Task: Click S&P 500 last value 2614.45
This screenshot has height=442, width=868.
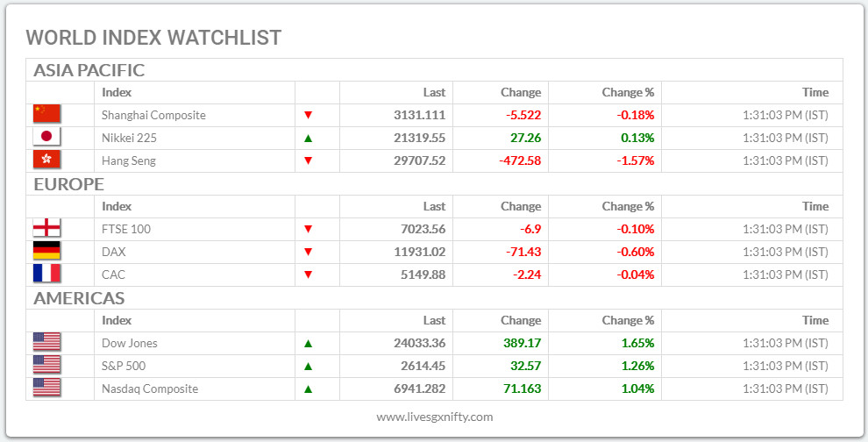Action: [423, 366]
